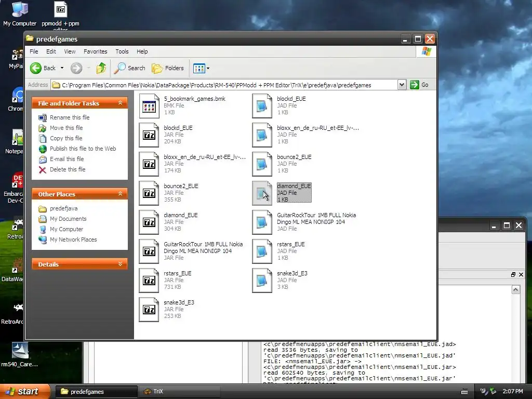Select blockd_EUE JAD file icon
Image resolution: width=532 pixels, height=399 pixels.
[262, 106]
